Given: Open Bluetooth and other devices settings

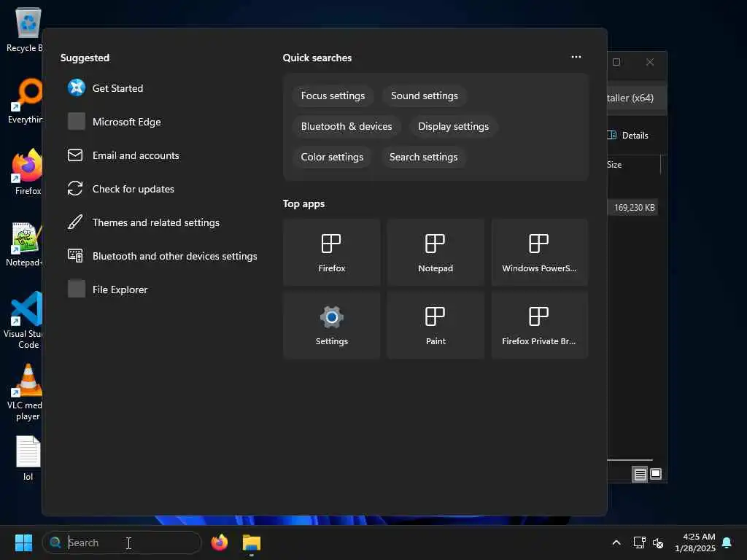Looking at the screenshot, I should (162, 256).
